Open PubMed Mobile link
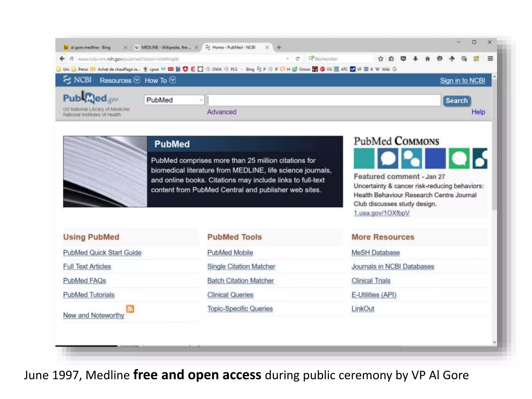 [x=230, y=252]
